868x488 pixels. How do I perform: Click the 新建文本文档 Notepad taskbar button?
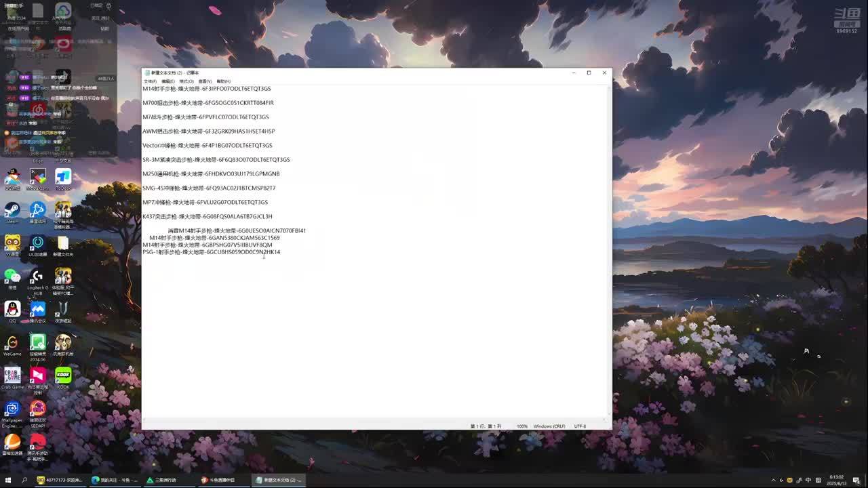[278, 480]
